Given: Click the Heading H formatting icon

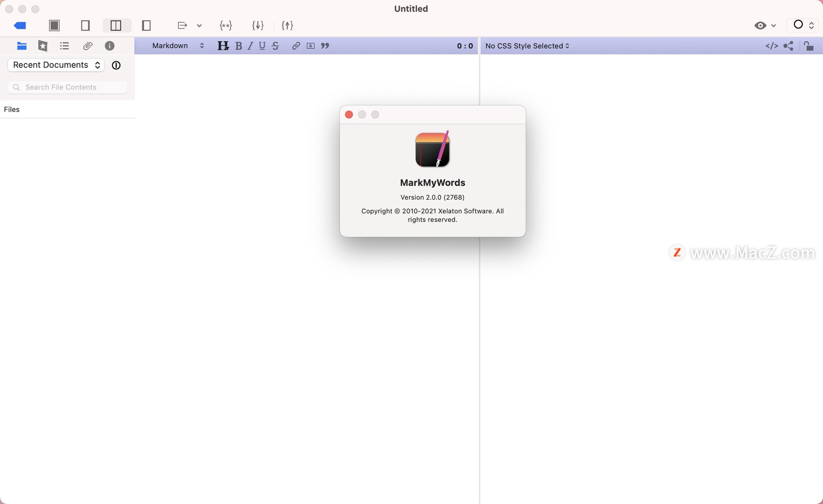Looking at the screenshot, I should [223, 46].
